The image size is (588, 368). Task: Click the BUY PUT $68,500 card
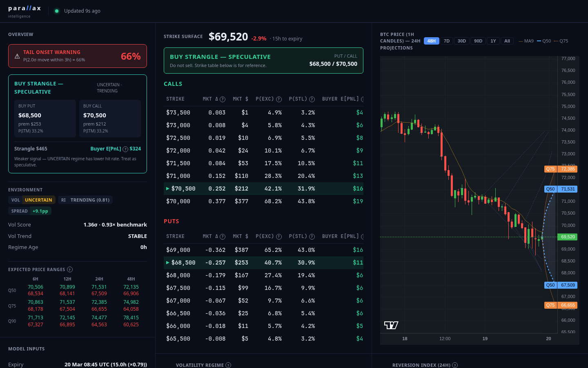pos(45,119)
